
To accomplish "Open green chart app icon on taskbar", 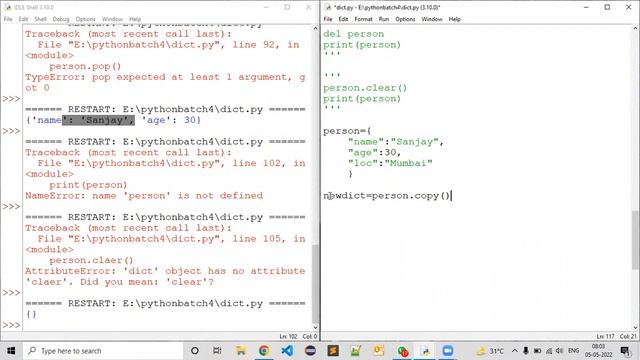I will point(356,351).
